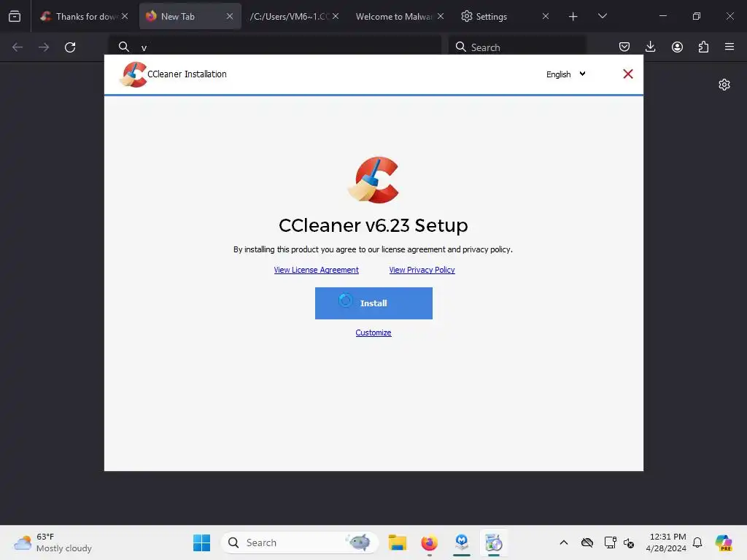Click the CCleaner logo in installer header
Image resolution: width=747 pixels, height=560 pixels.
[x=133, y=74]
